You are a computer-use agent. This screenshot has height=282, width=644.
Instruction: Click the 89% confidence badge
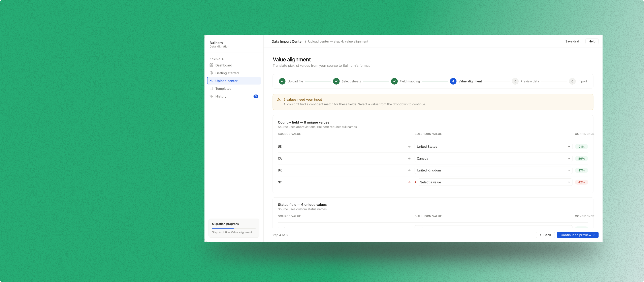coord(581,159)
